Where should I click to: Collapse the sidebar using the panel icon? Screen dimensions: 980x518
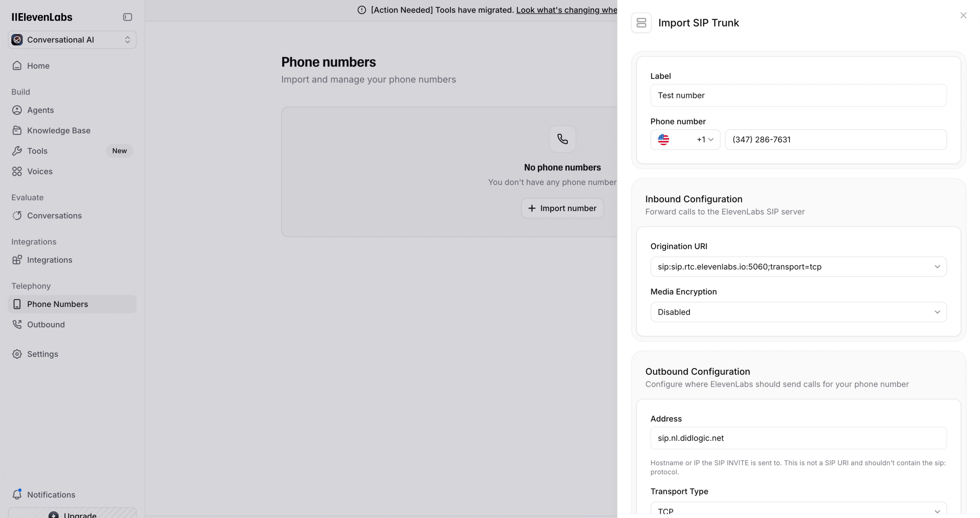tap(127, 17)
